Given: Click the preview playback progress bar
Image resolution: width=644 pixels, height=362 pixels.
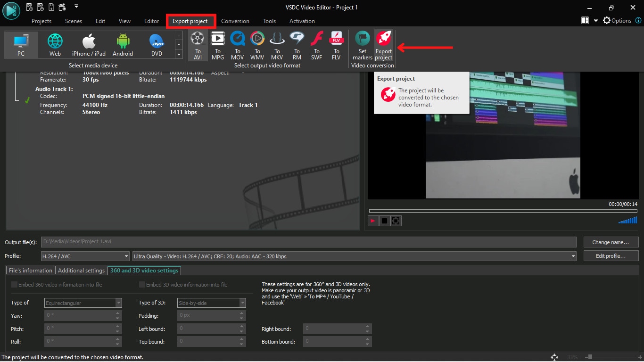Looking at the screenshot, I should [x=503, y=211].
